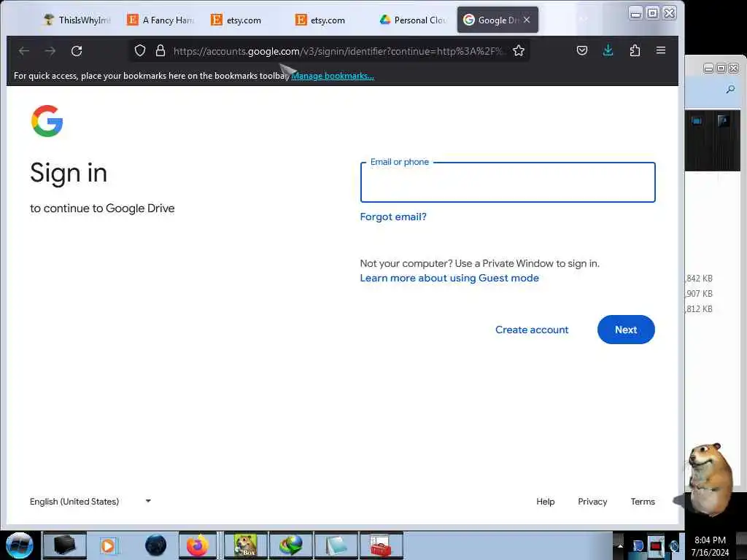Click the Create account button
Image resolution: width=747 pixels, height=560 pixels.
click(532, 330)
